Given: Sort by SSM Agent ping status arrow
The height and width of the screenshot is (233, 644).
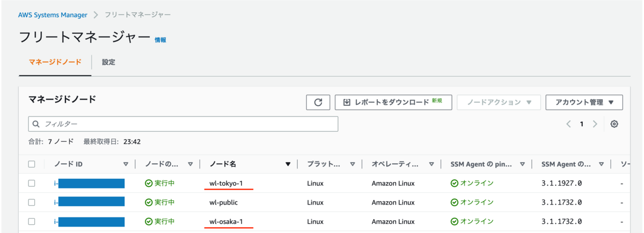Looking at the screenshot, I should [x=522, y=164].
